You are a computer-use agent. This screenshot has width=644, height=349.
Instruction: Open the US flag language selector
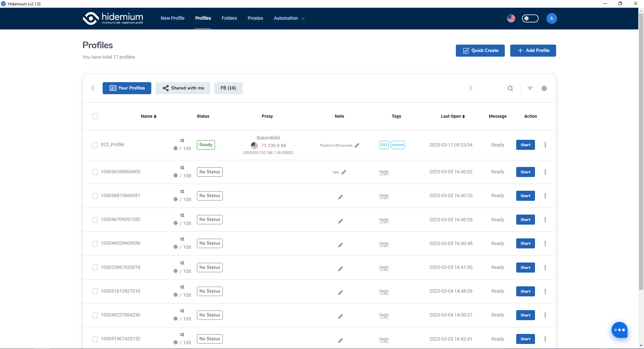511,18
